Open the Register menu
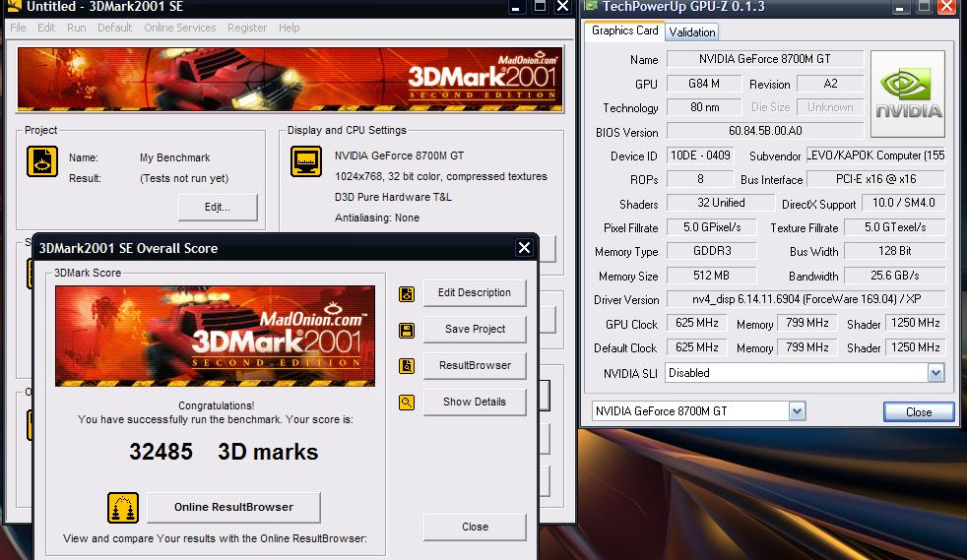This screenshot has width=967, height=560. pyautogui.click(x=247, y=28)
